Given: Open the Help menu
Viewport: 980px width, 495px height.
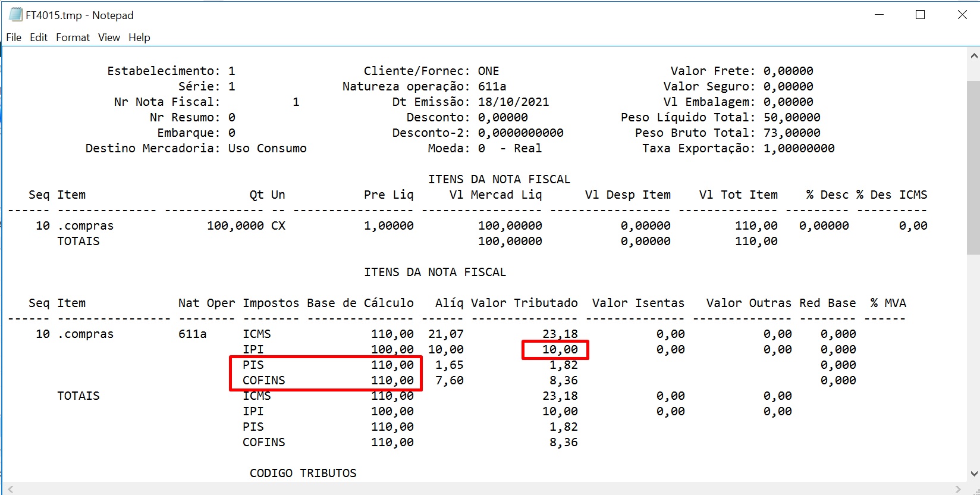Looking at the screenshot, I should click(x=139, y=37).
